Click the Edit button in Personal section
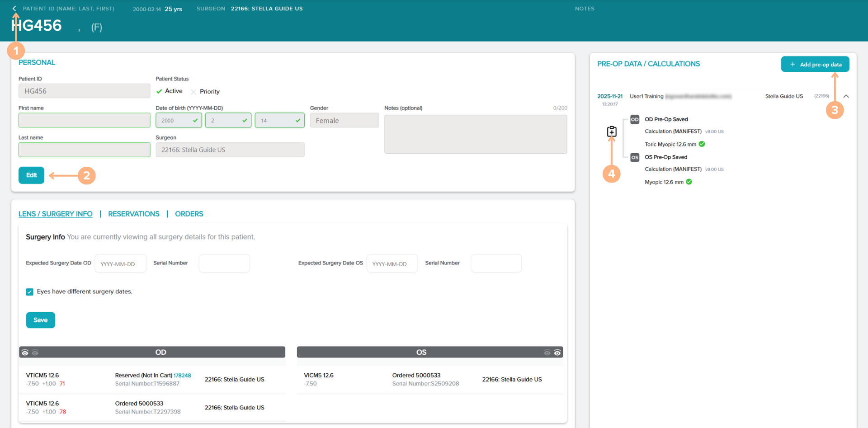The image size is (868, 428). tap(31, 175)
